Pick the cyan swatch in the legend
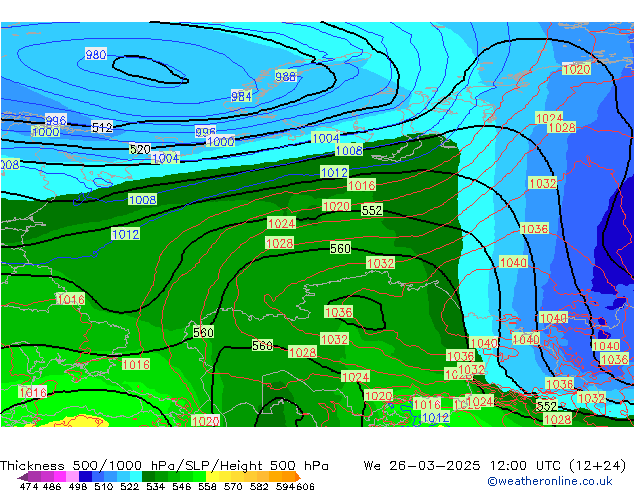Screen dimensions: 634x490 [x=135, y=477]
